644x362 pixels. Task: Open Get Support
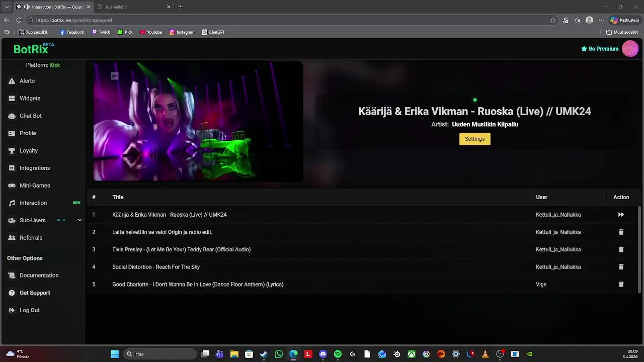point(29,293)
